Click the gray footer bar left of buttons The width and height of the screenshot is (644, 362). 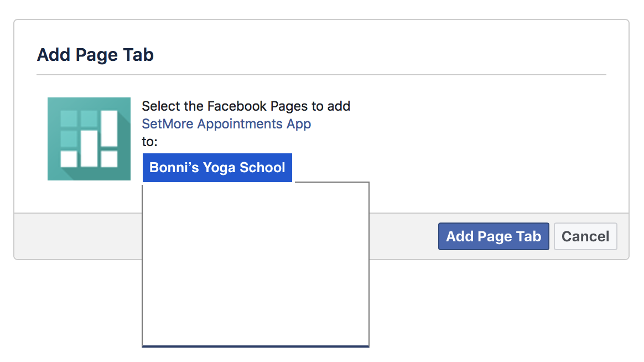tap(78, 236)
